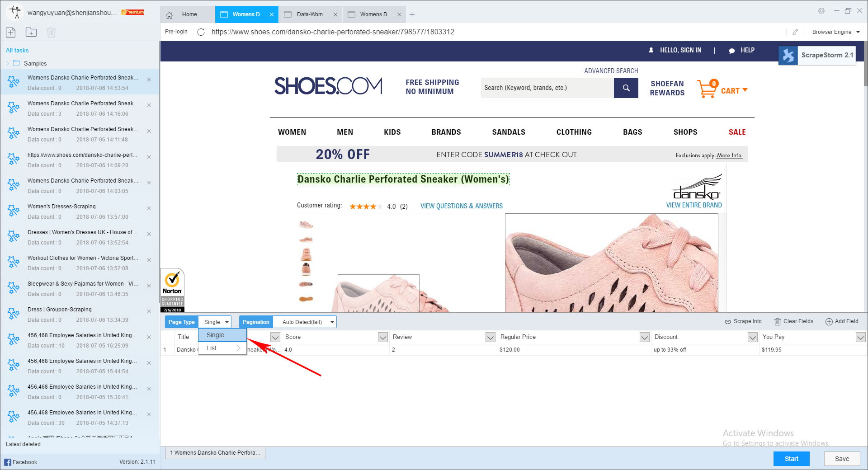Open the Workout Clothes for Women task

pos(80,263)
